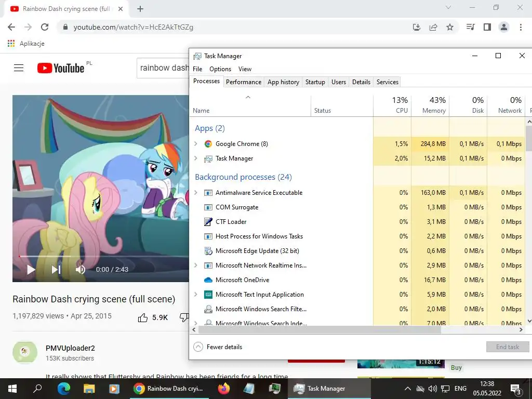This screenshot has height=399, width=532.
Task: Open PMVUploader2 channel name link
Action: (70, 348)
